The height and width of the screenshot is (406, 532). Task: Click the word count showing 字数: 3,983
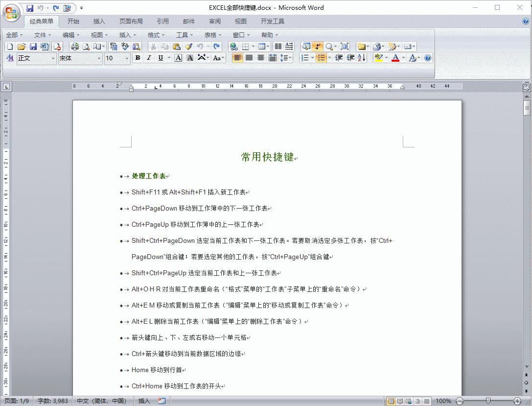click(52, 400)
